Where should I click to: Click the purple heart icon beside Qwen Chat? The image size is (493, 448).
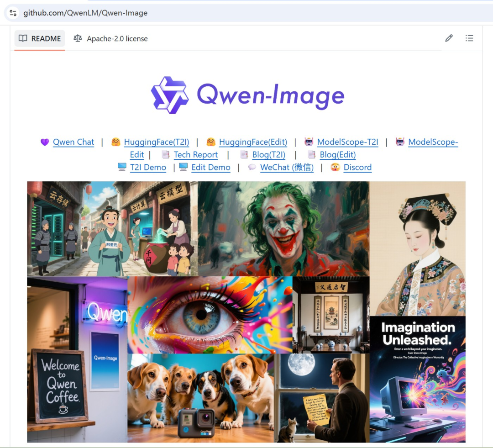[45, 142]
